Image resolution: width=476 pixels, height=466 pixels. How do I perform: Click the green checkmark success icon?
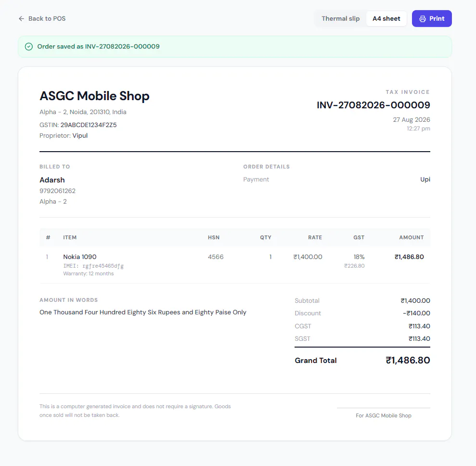29,46
